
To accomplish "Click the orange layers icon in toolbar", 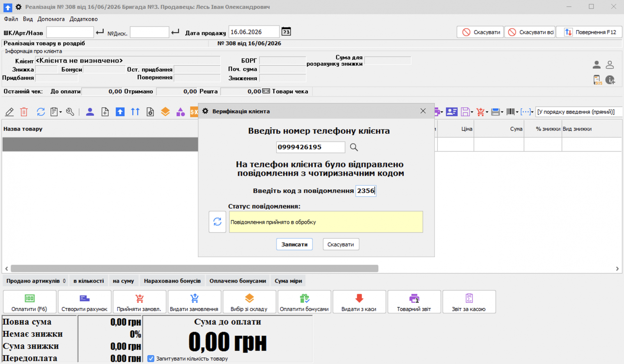I will [x=165, y=112].
